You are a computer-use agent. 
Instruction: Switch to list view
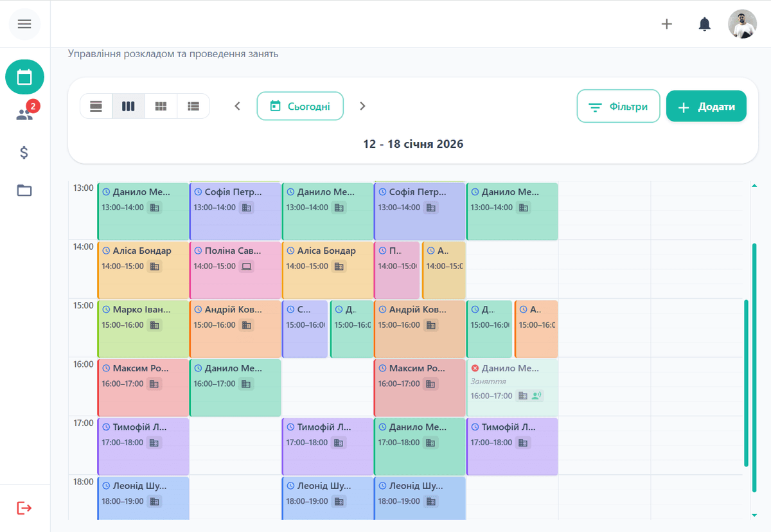click(193, 107)
